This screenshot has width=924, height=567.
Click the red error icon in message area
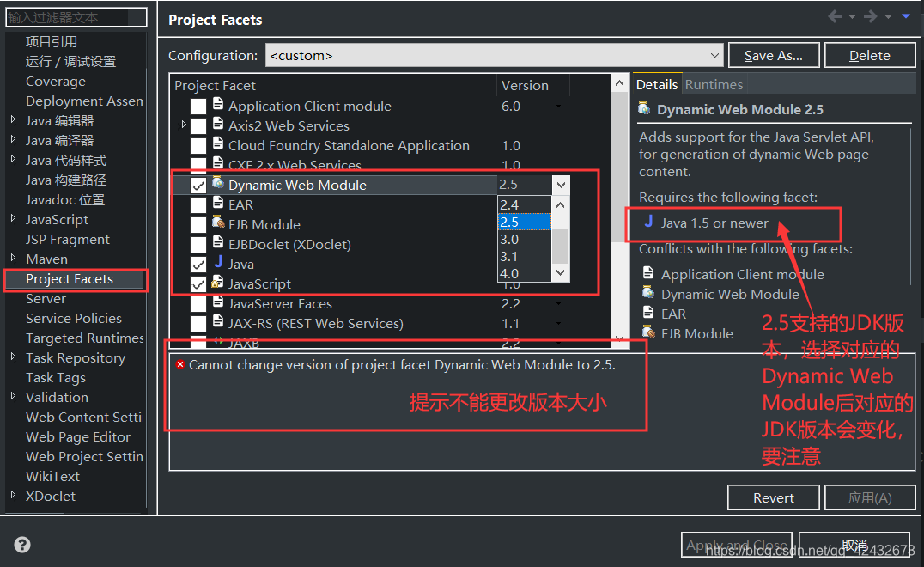180,364
